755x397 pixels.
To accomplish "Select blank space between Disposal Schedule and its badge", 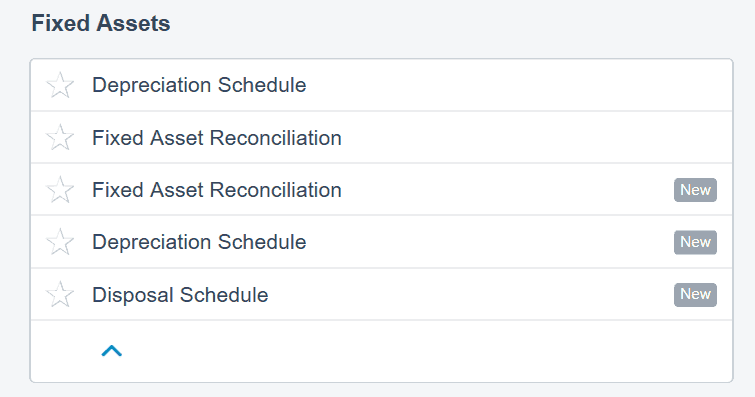I will tap(469, 295).
